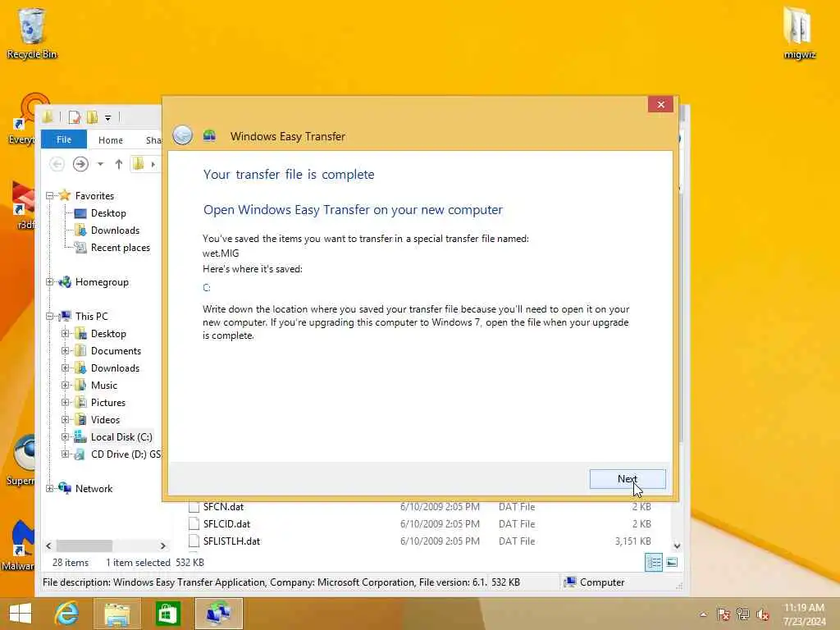
Task: Select Music folder in navigation pane
Action: click(x=104, y=386)
